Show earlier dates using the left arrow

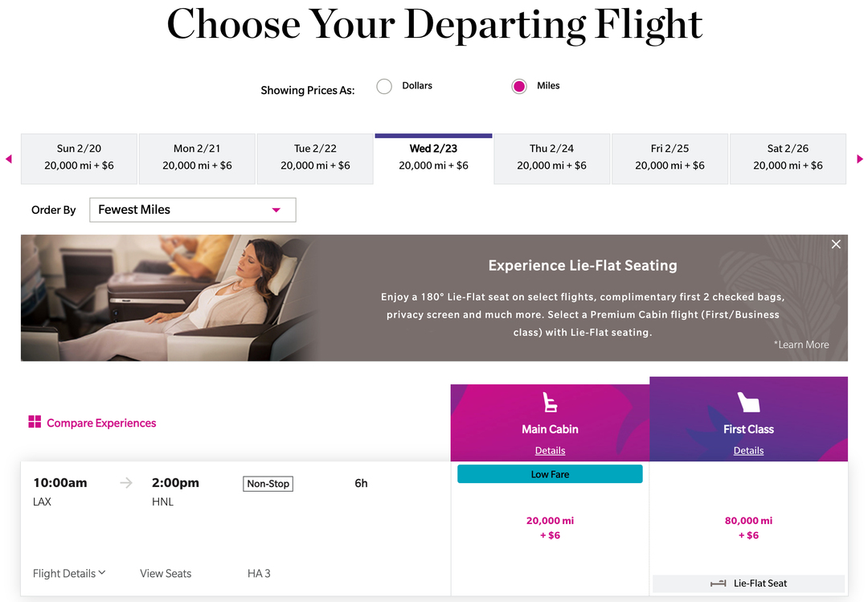[x=8, y=159]
